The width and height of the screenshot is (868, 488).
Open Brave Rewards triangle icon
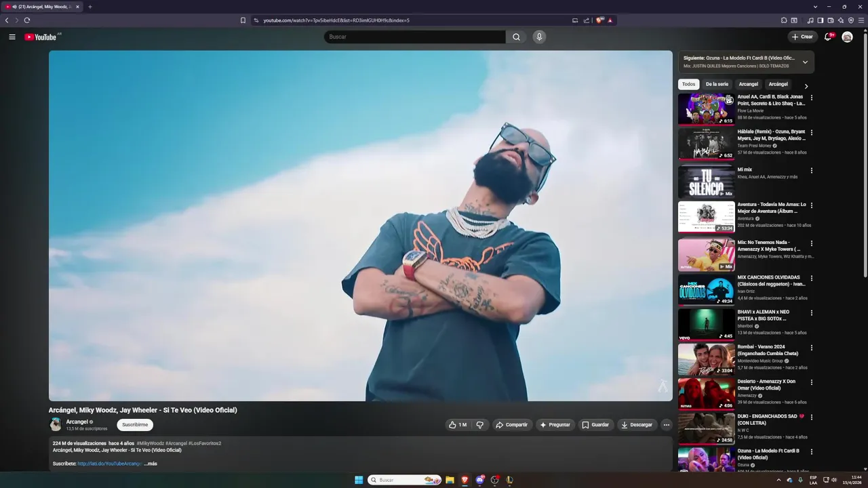point(610,20)
